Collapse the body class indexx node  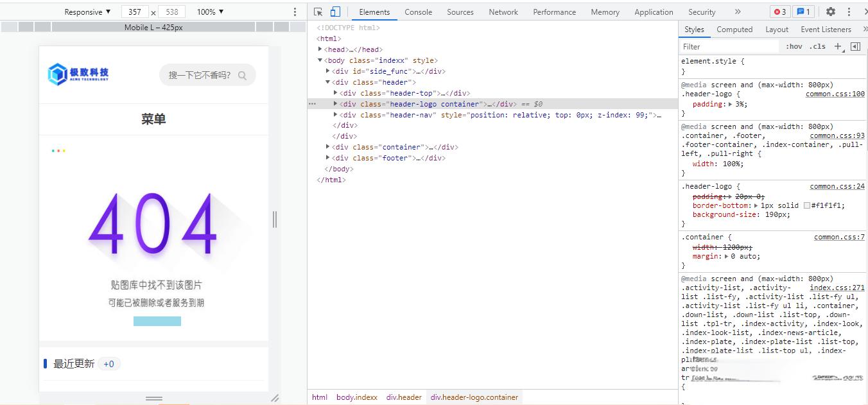tap(320, 60)
